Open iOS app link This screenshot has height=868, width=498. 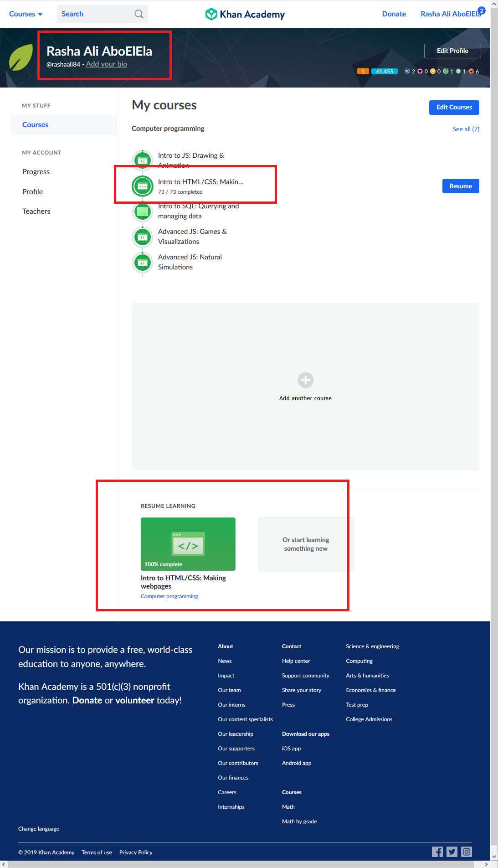[291, 749]
